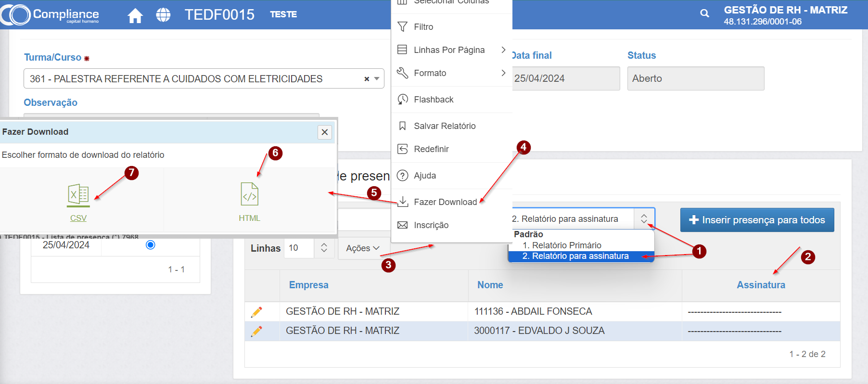The width and height of the screenshot is (868, 384).
Task: Click the Redefinir reset icon
Action: [402, 149]
